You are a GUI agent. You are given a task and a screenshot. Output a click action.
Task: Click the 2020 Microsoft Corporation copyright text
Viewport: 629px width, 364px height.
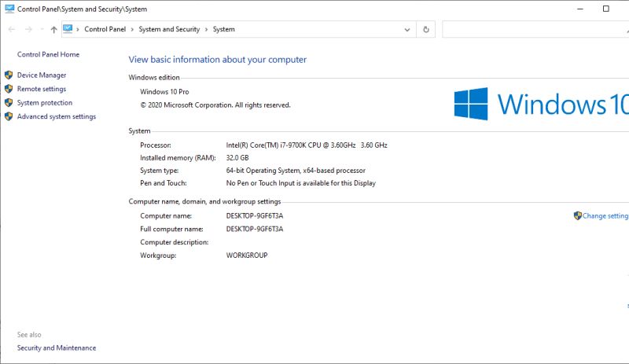point(215,105)
